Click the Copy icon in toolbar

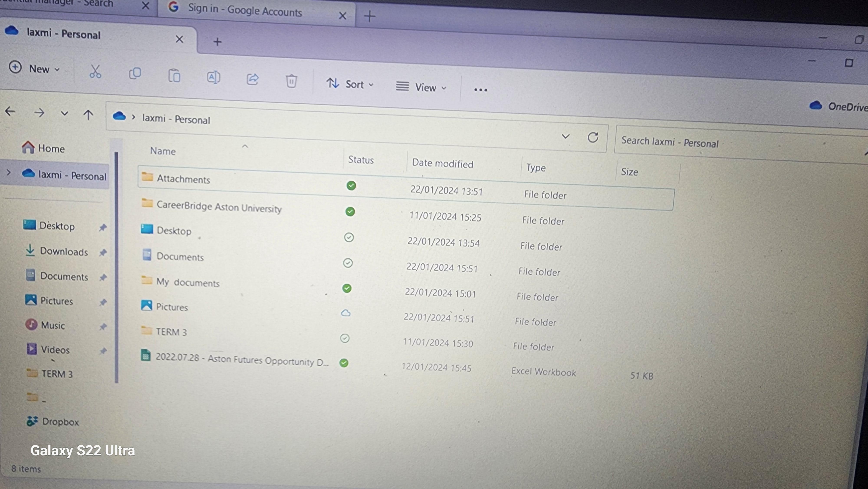click(135, 74)
